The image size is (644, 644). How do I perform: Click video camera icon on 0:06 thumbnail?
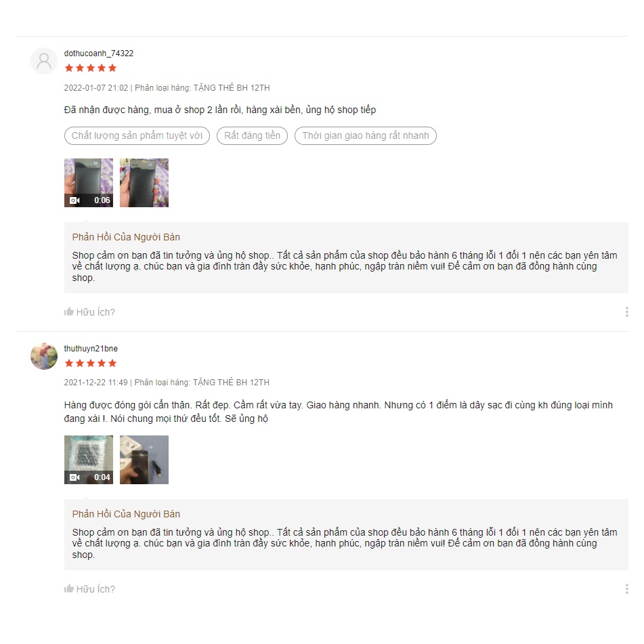(x=74, y=200)
